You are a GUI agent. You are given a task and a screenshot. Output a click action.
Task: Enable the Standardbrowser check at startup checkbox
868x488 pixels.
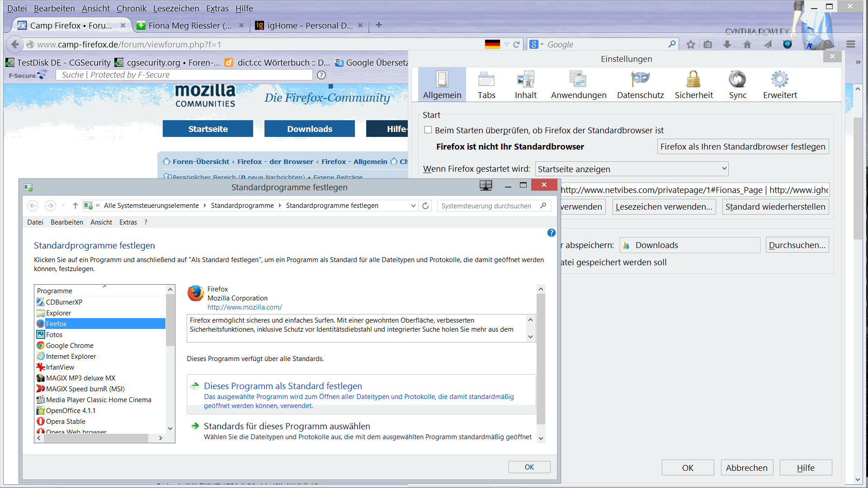tap(428, 130)
